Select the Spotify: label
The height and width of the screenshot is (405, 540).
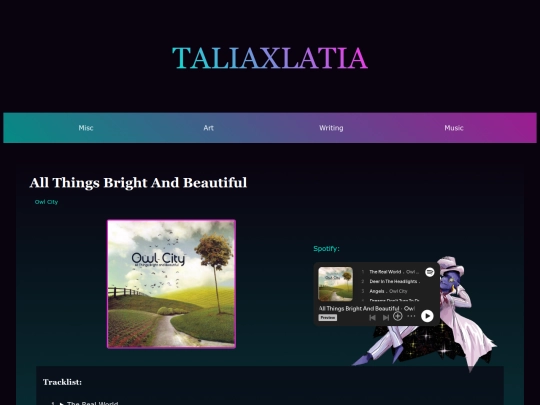(326, 249)
